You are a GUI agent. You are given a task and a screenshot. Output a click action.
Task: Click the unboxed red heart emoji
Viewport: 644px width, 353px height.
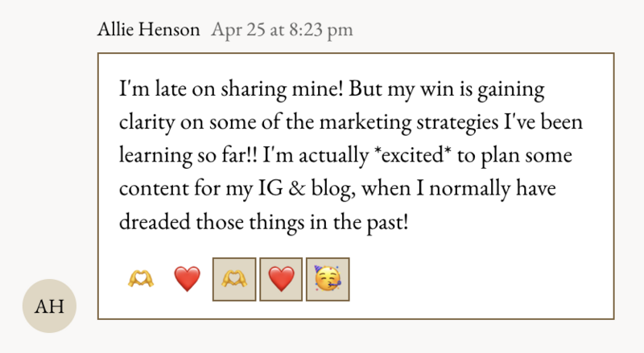click(x=188, y=279)
